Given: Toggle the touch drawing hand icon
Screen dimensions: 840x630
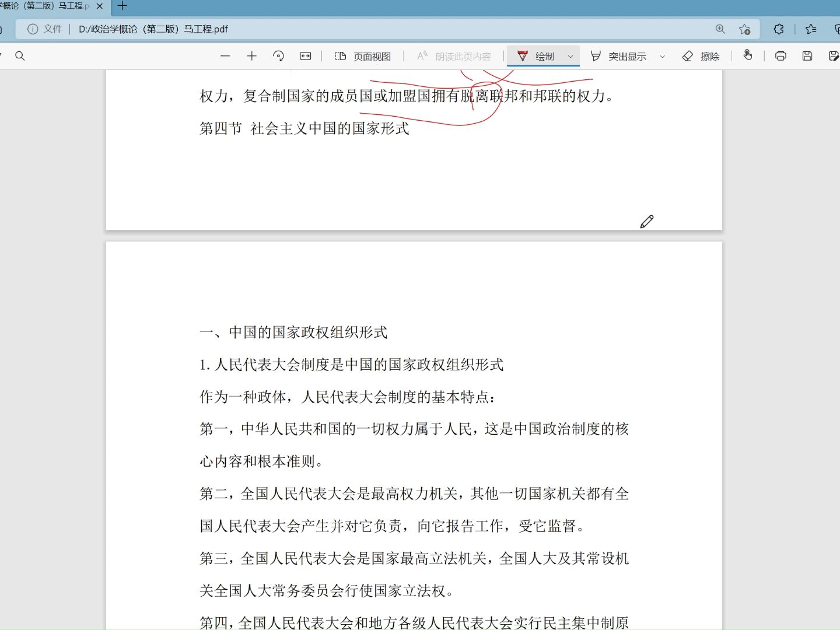Looking at the screenshot, I should (748, 55).
